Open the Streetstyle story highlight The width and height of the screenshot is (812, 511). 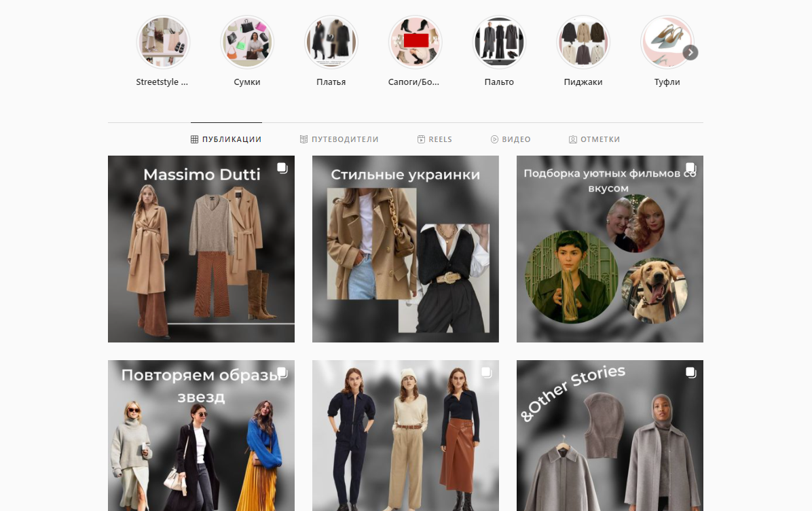click(163, 42)
